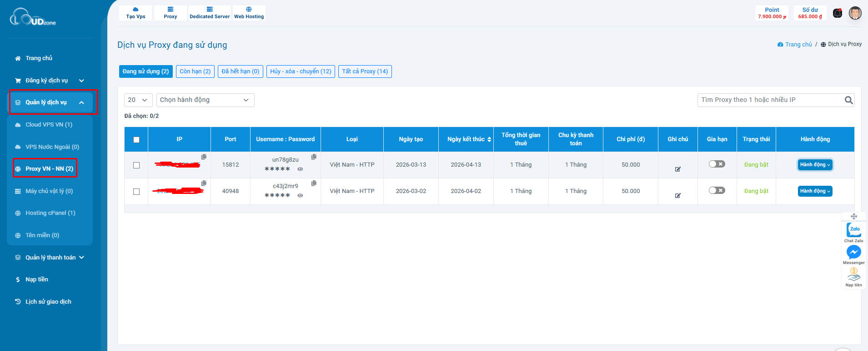Viewport: 868px width, 351px height.
Task: Check the select-all checkbox in table header
Action: (x=136, y=140)
